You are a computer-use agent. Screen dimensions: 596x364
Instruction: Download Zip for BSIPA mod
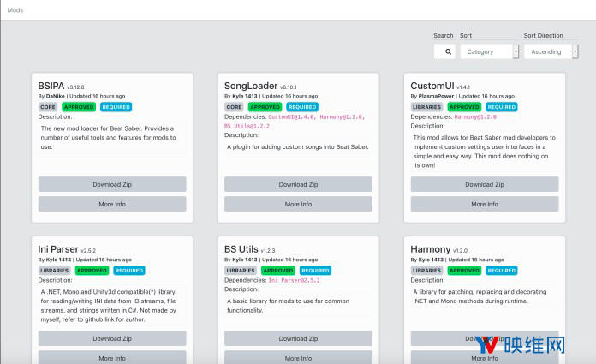pos(112,184)
